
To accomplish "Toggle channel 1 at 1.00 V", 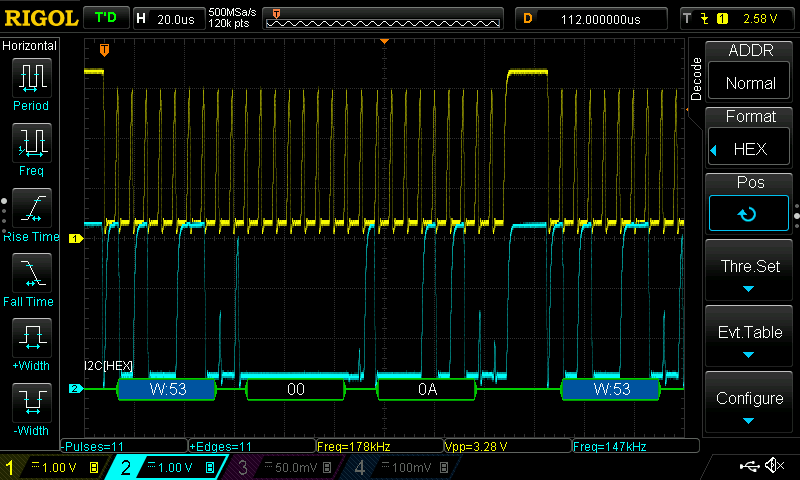I will tap(53, 467).
